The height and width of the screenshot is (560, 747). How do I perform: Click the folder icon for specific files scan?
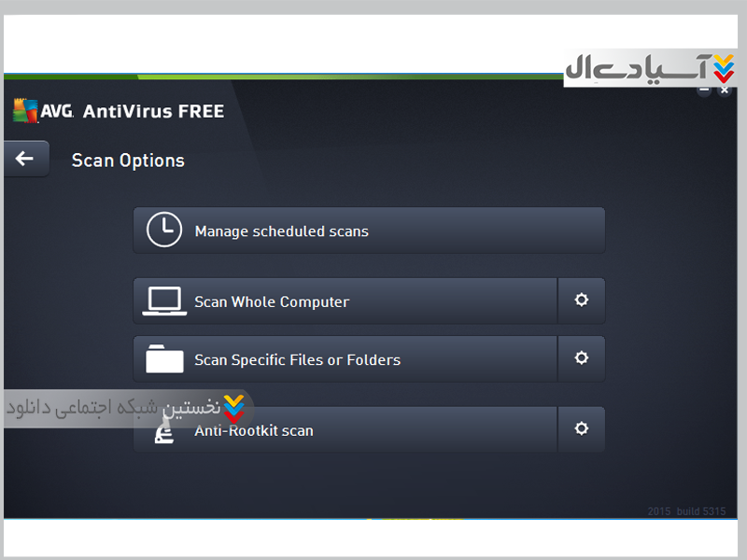[x=164, y=359]
